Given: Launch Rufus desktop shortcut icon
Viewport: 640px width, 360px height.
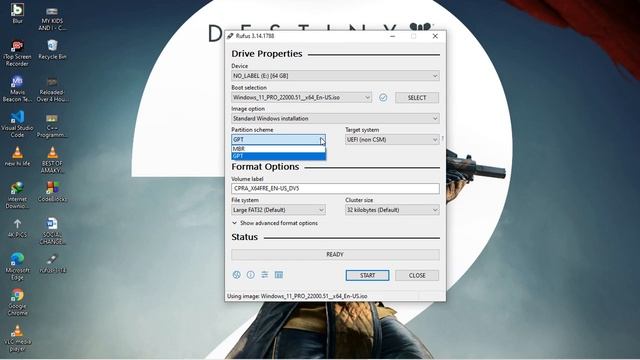Looking at the screenshot, I should point(52,263).
